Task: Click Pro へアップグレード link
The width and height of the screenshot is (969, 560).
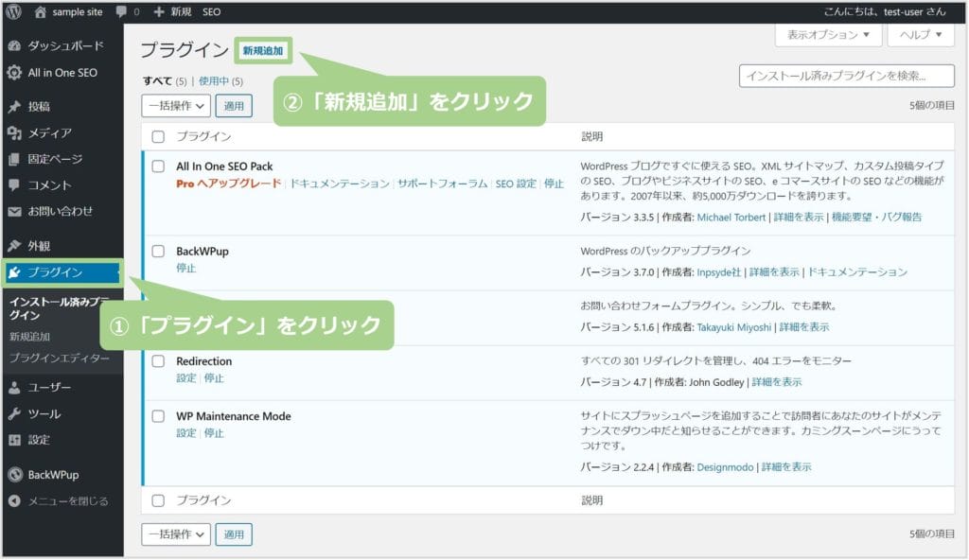Action: [x=229, y=184]
